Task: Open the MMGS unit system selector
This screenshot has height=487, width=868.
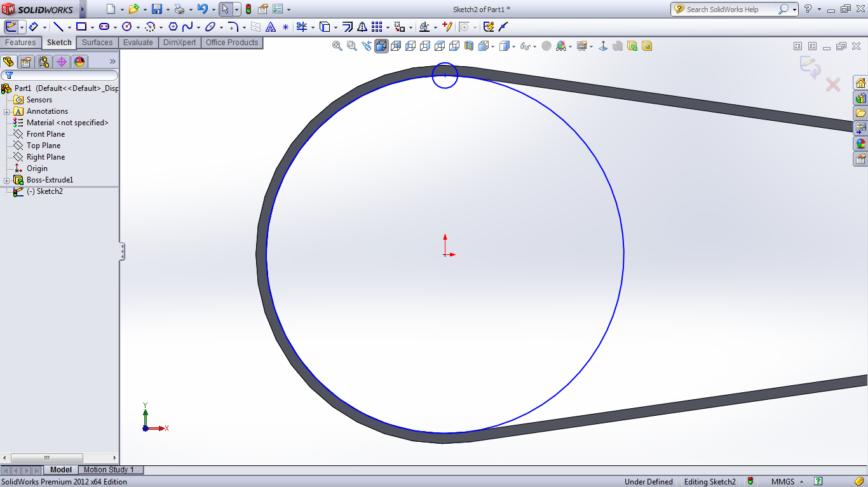Action: [x=787, y=482]
